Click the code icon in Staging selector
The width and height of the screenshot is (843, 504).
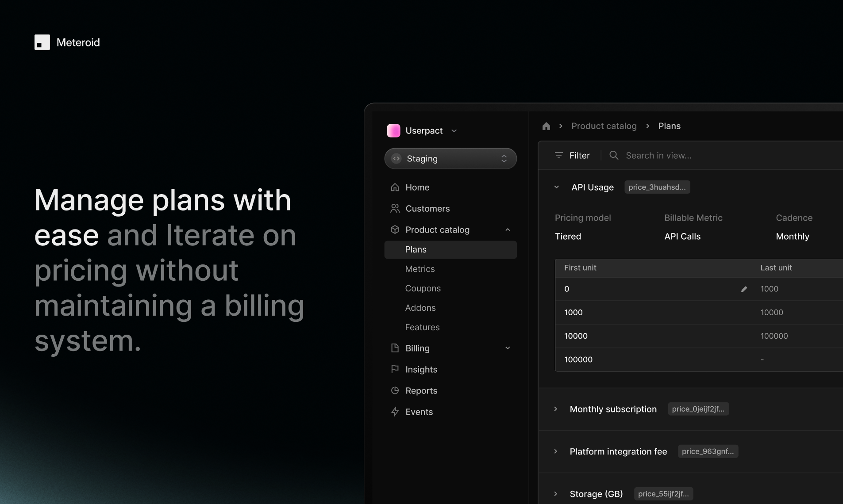[396, 158]
